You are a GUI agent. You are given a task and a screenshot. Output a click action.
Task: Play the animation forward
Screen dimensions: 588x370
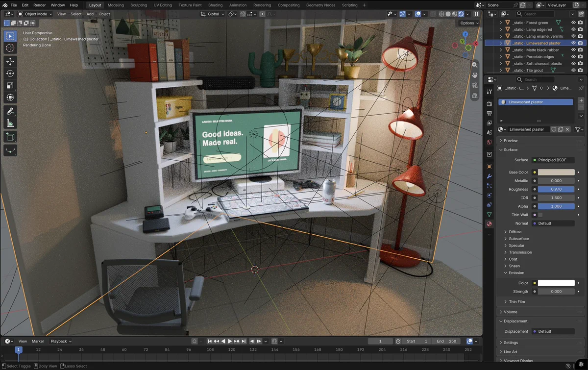230,341
